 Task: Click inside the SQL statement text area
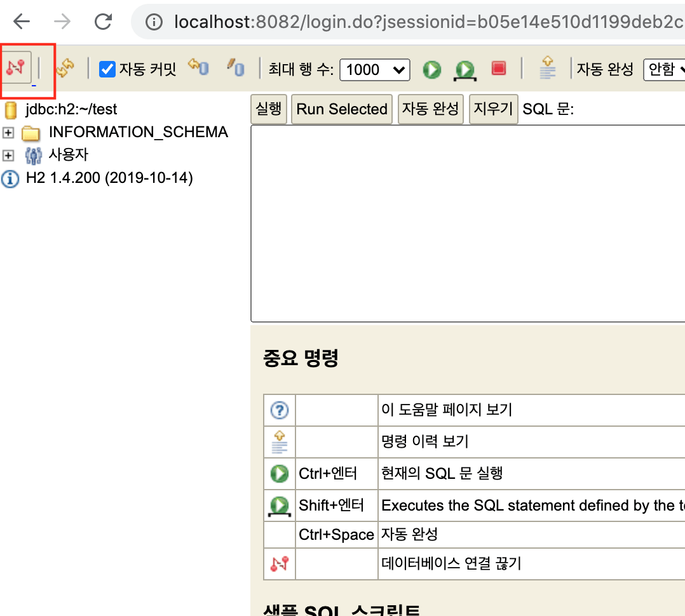(467, 224)
